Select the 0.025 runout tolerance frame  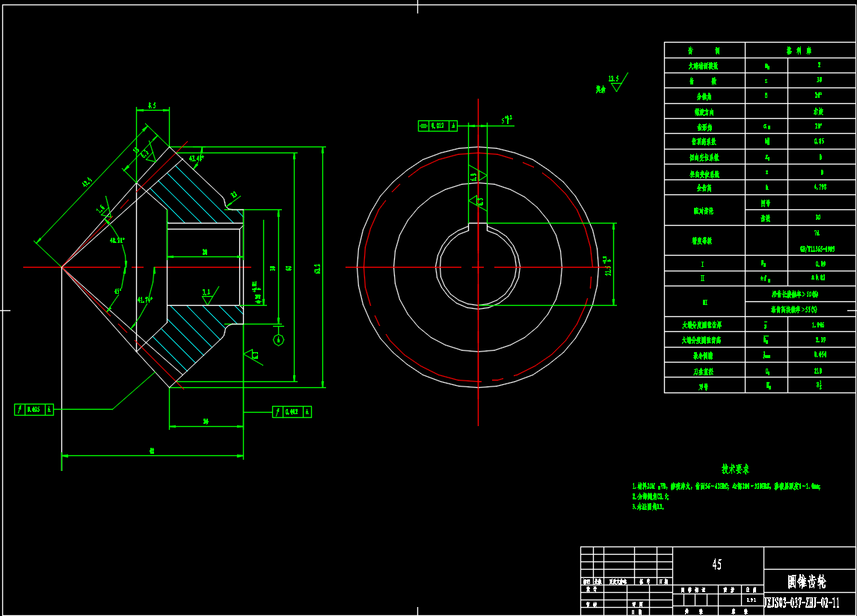coord(34,410)
